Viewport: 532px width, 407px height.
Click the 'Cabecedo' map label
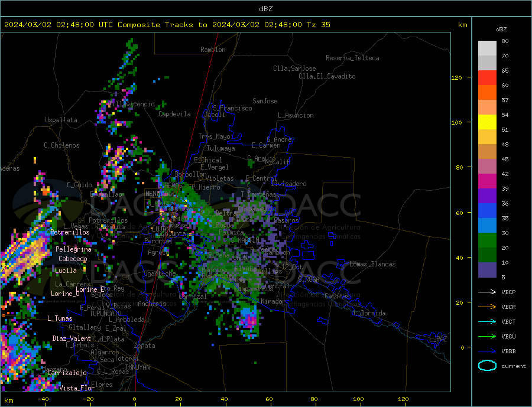(73, 259)
